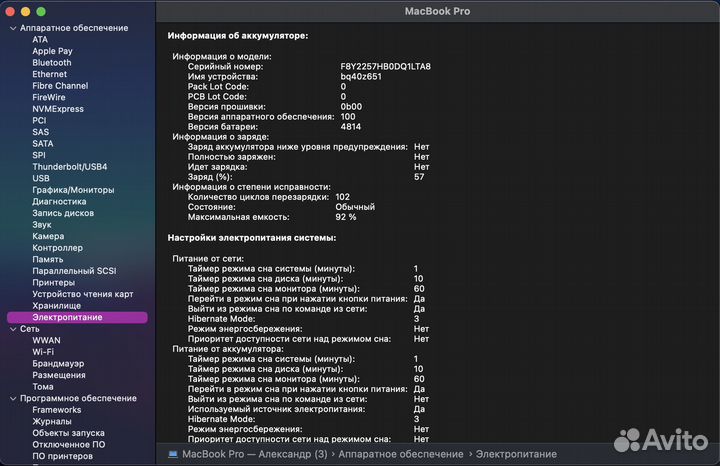Select Bluetooth in the sidebar
The height and width of the screenshot is (466, 720).
(x=52, y=62)
